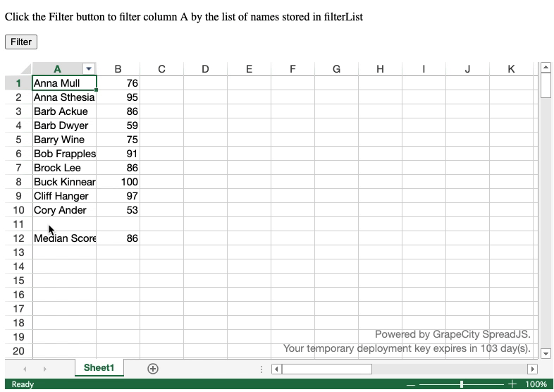Viewport: 554px width, 392px height.
Task: Select the Median Score cell
Action: click(64, 238)
